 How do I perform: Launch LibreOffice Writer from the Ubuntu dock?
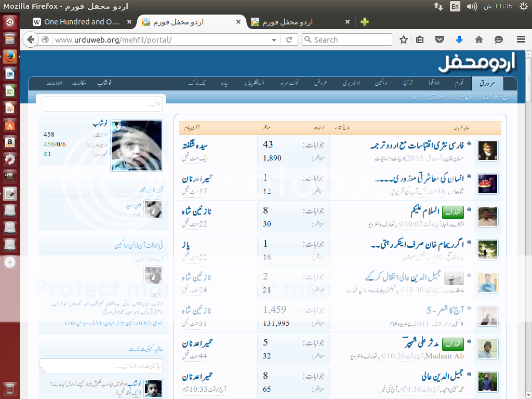tap(9, 74)
